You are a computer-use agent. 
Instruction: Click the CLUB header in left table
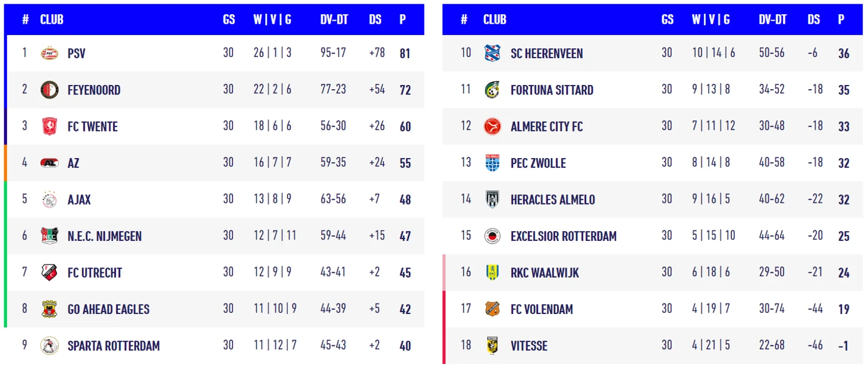pyautogui.click(x=52, y=20)
